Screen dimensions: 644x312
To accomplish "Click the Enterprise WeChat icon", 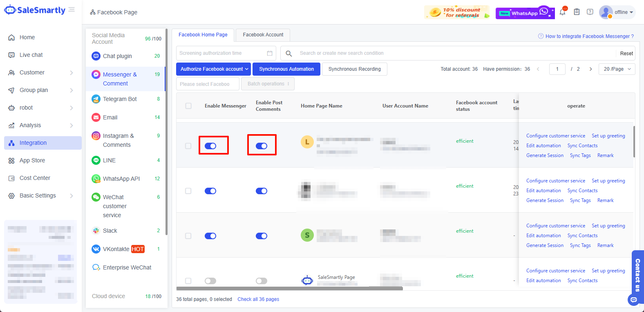I will click(x=96, y=267).
